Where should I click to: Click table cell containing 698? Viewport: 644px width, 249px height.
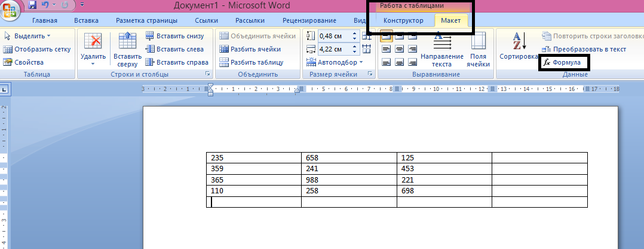pos(444,191)
